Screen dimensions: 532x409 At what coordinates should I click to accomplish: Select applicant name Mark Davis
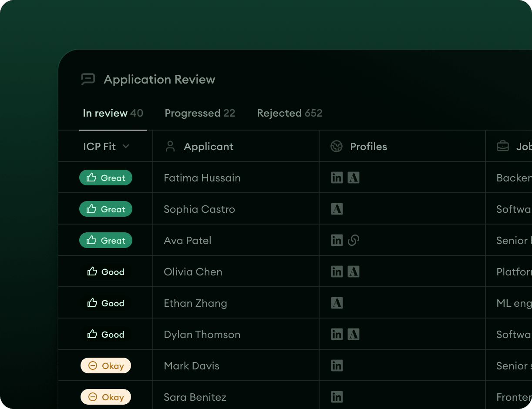pos(192,365)
